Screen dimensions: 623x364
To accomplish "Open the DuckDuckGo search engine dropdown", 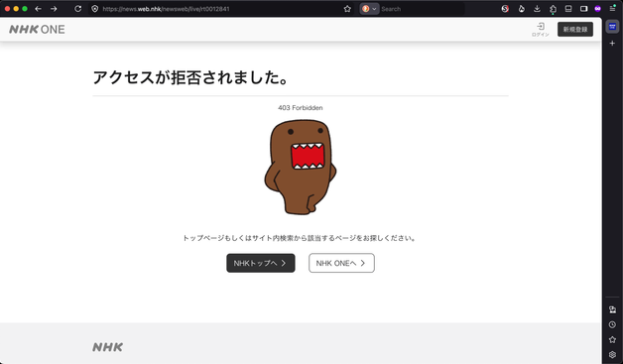I will pyautogui.click(x=369, y=9).
